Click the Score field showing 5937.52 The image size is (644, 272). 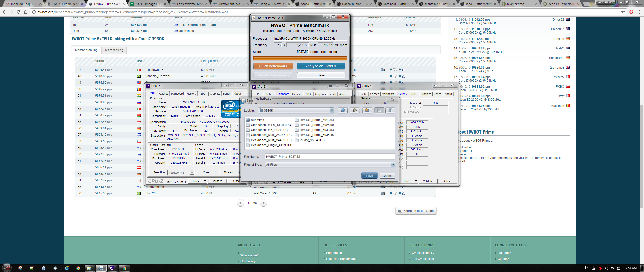click(x=291, y=52)
